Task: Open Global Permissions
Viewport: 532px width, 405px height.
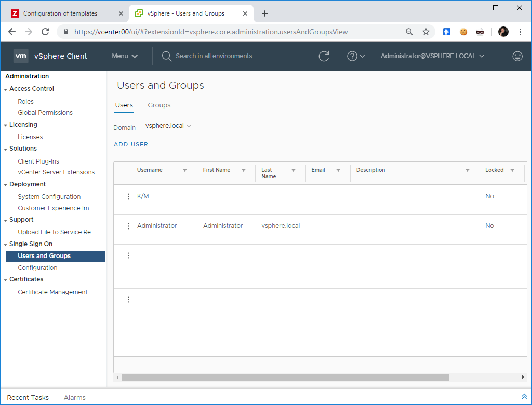Action: (x=45, y=112)
